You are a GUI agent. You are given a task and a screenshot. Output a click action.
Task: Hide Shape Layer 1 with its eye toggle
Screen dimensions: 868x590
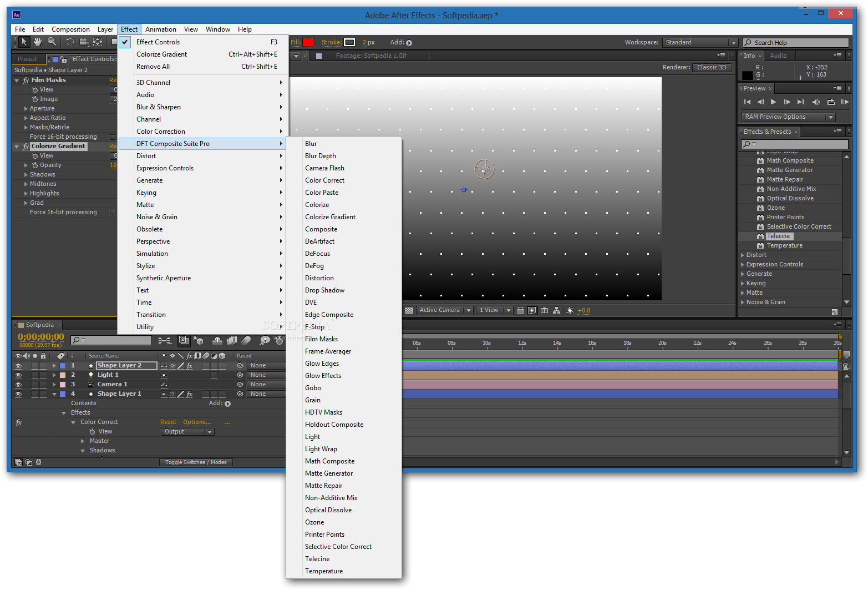18,394
